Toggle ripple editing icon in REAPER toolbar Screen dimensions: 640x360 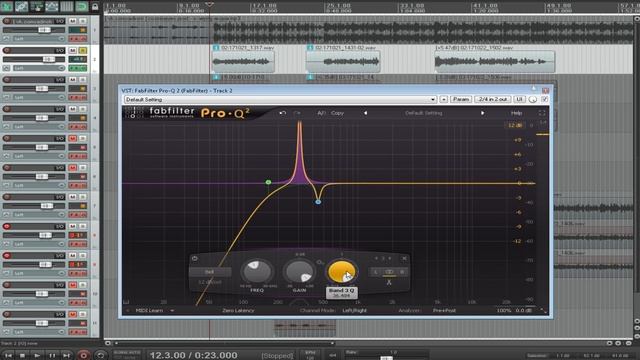pyautogui.click(x=36, y=6)
